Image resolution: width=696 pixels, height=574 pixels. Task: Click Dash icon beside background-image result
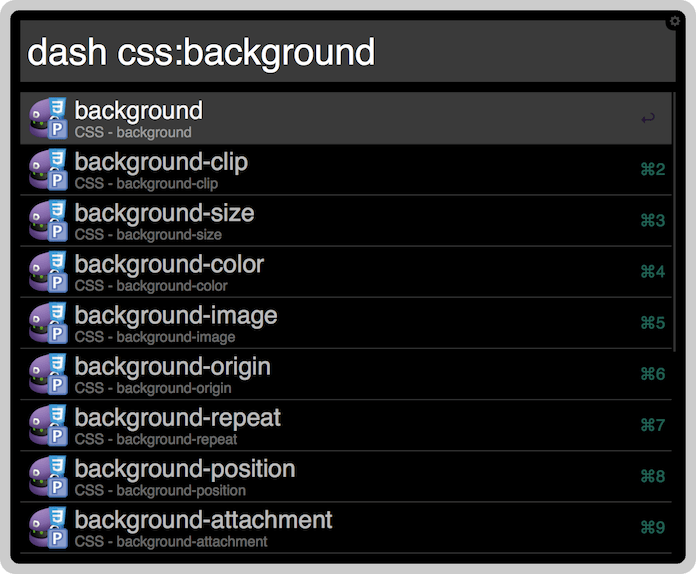click(48, 323)
